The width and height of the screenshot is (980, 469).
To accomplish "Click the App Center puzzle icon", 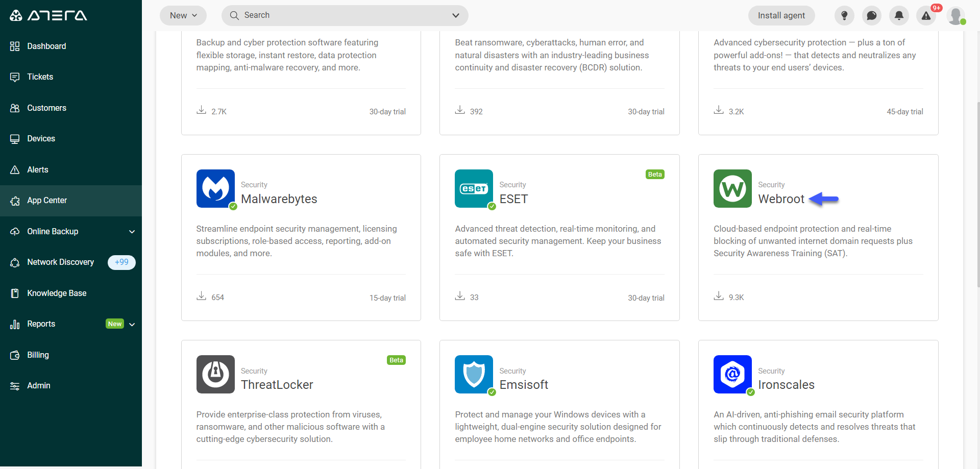I will point(15,201).
